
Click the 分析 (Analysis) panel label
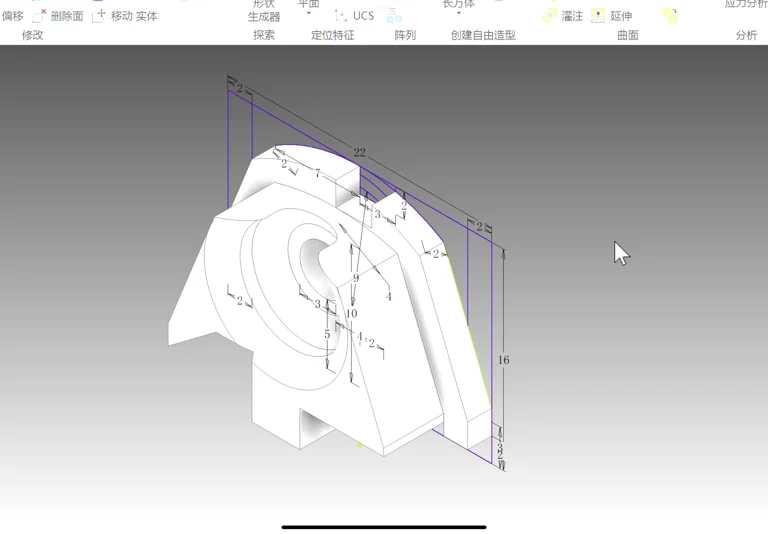746,35
